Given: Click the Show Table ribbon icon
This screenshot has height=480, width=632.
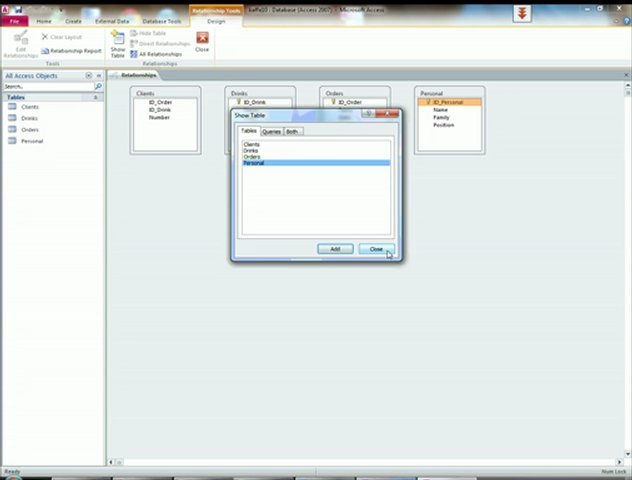Looking at the screenshot, I should click(117, 44).
